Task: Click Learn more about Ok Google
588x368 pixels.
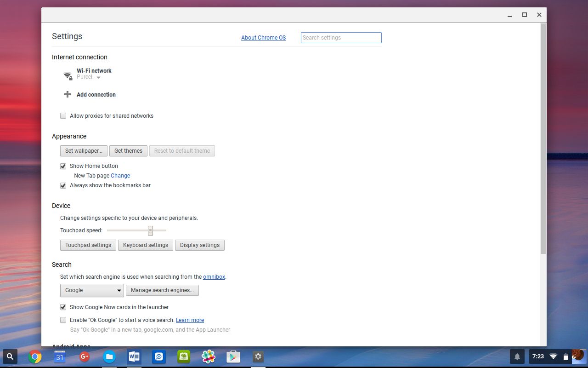Action: 190,320
